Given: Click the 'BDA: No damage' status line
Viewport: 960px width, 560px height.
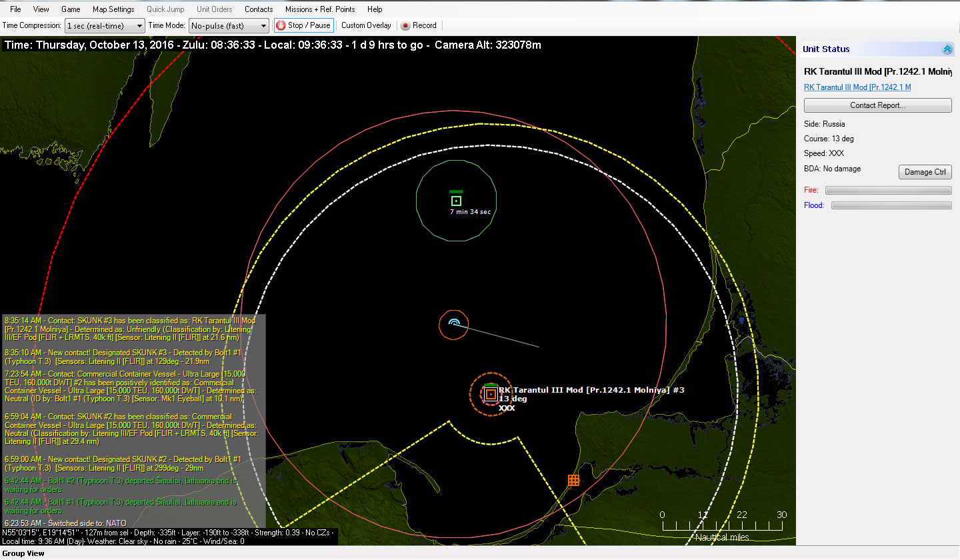Looking at the screenshot, I should [832, 169].
